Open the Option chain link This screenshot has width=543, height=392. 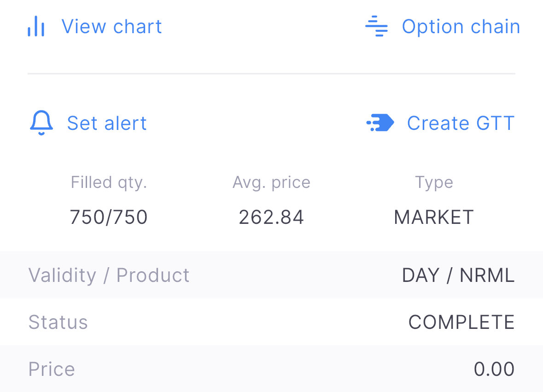point(461,27)
